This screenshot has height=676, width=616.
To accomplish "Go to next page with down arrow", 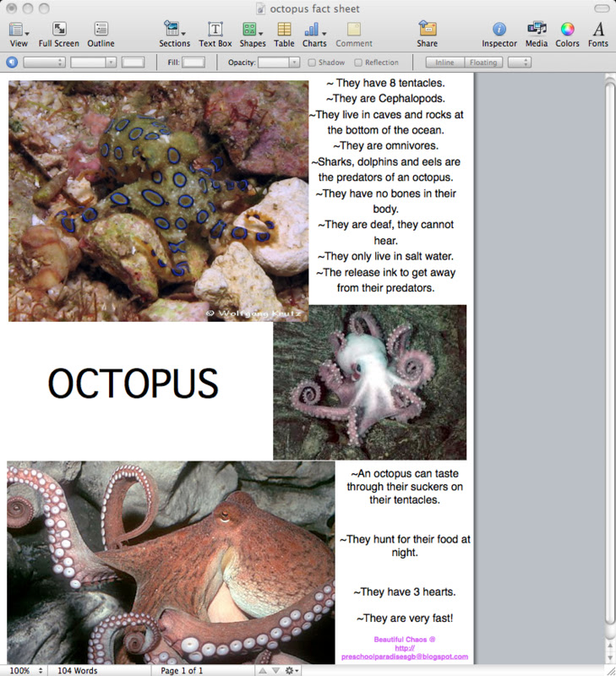I will 275,670.
